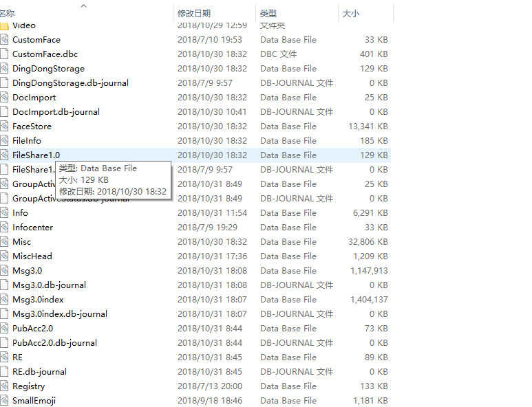Click the PubAcc2.0 database file icon
Viewport: 532px width, 407px height.
click(4, 329)
